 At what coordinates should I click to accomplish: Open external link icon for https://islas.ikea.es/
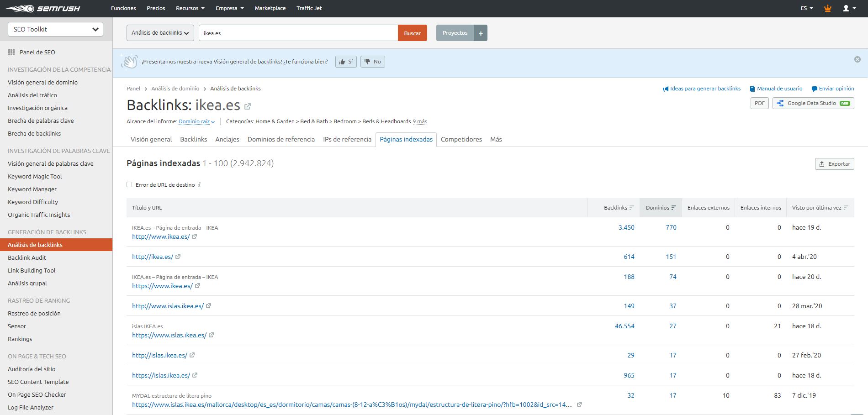coord(195,375)
